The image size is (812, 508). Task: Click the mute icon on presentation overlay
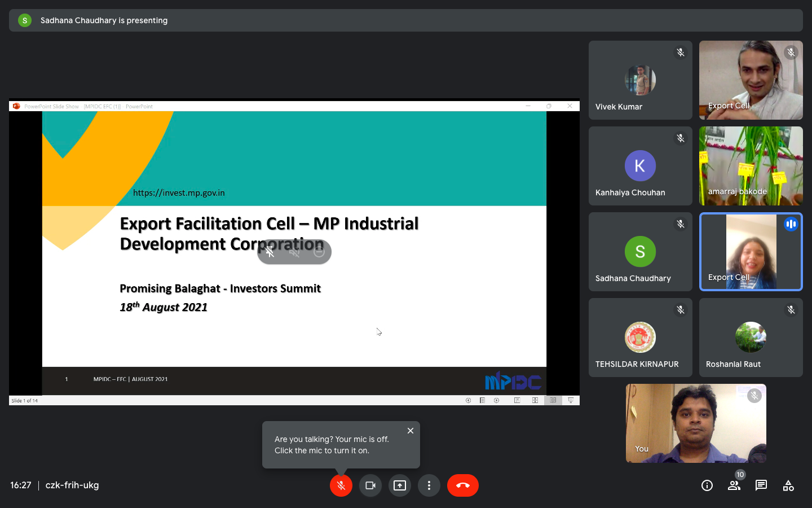(x=294, y=252)
